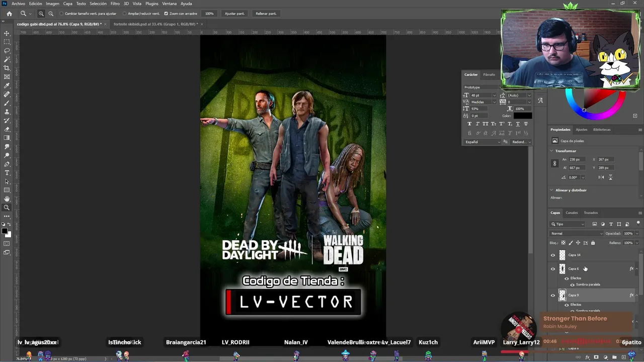Select the Zoom tool in left toolbar
This screenshot has width=644, height=362.
[7, 208]
